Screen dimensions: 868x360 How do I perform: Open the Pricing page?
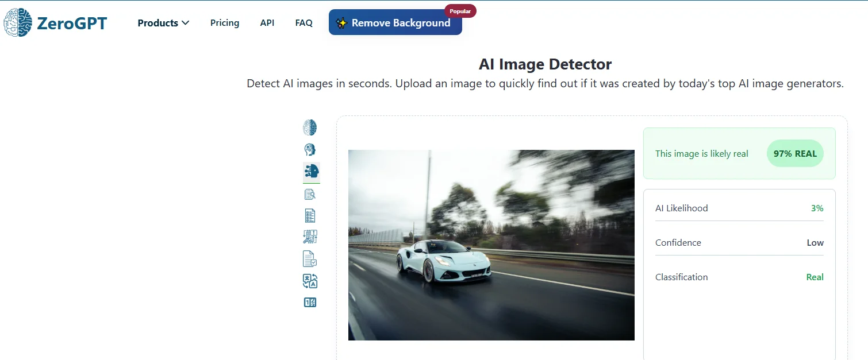point(225,23)
